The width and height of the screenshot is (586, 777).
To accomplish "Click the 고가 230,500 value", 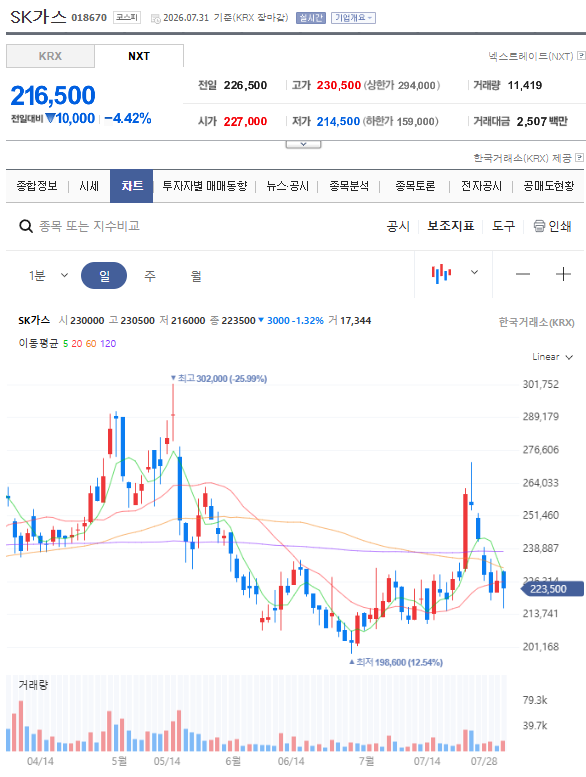I will [x=339, y=85].
